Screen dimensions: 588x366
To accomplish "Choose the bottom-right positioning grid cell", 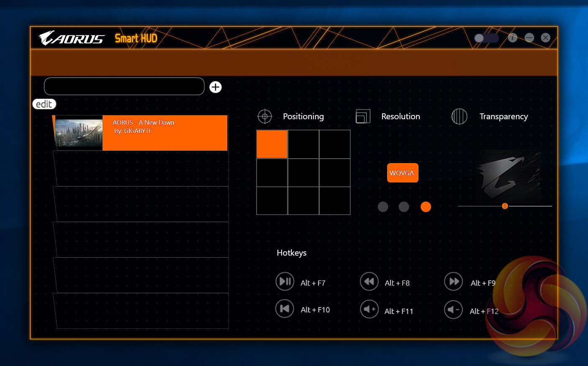I will (335, 201).
